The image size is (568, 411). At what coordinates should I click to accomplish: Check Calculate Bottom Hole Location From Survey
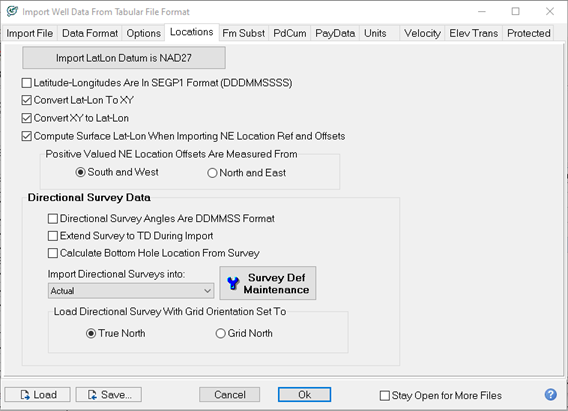click(53, 253)
